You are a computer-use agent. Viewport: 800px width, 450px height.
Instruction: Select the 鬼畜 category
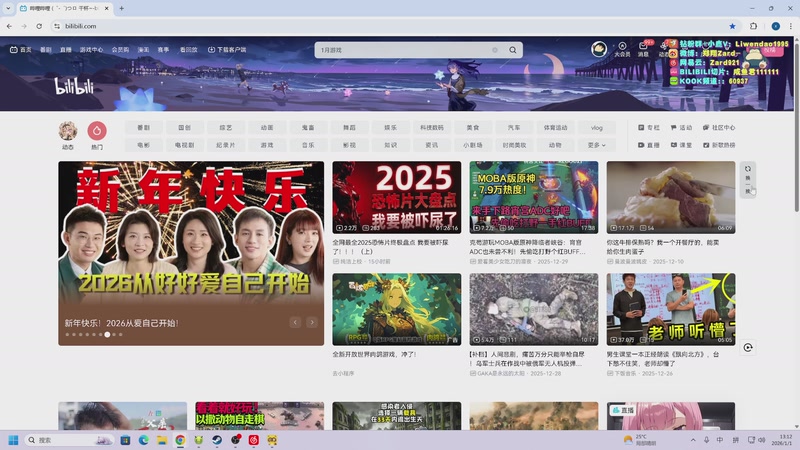tap(308, 128)
